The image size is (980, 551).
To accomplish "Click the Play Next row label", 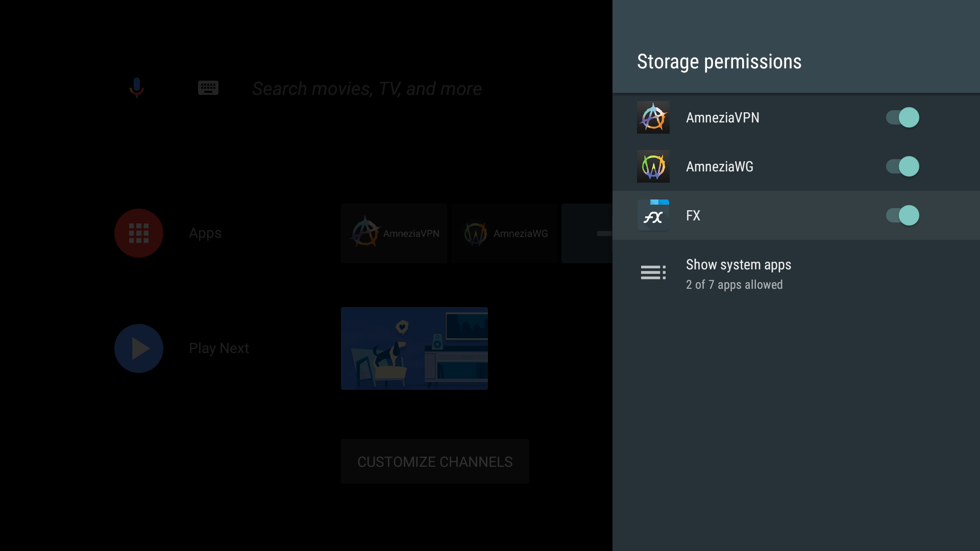I will pyautogui.click(x=219, y=348).
